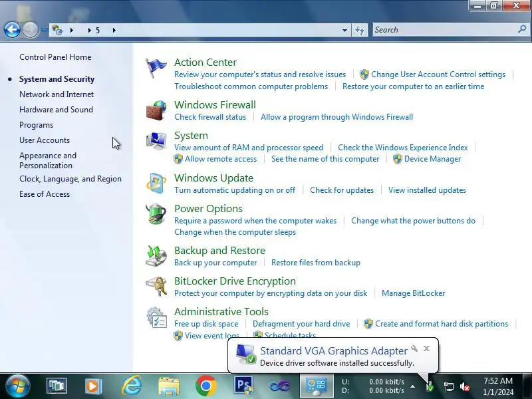Click the network tray icon

click(448, 386)
